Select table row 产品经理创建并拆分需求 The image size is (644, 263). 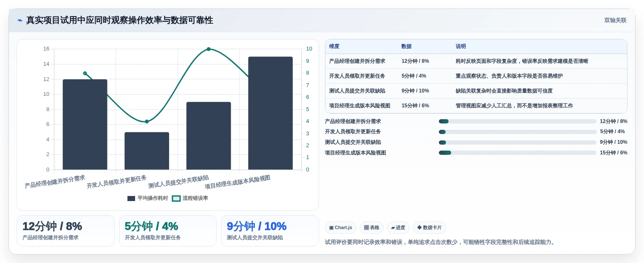coord(476,61)
